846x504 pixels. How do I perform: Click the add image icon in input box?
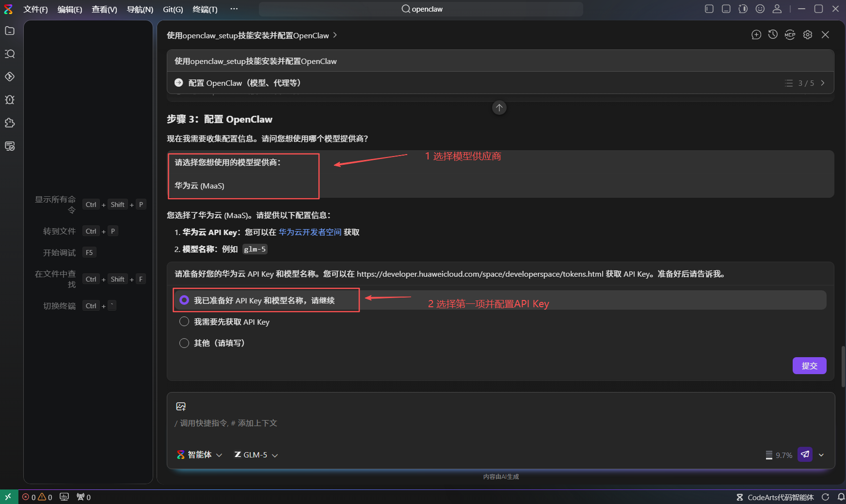(181, 407)
